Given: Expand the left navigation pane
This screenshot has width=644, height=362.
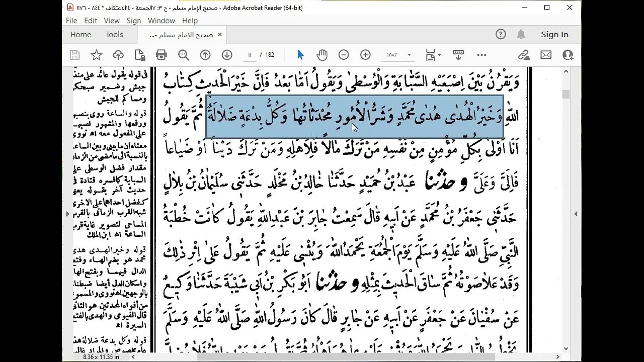Looking at the screenshot, I should [67, 214].
